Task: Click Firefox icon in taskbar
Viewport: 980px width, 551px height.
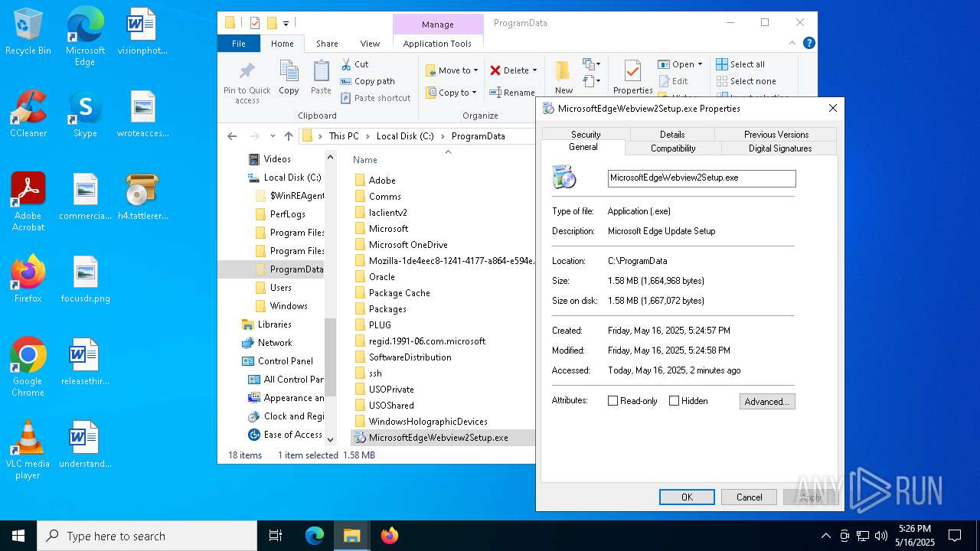Action: [x=390, y=536]
